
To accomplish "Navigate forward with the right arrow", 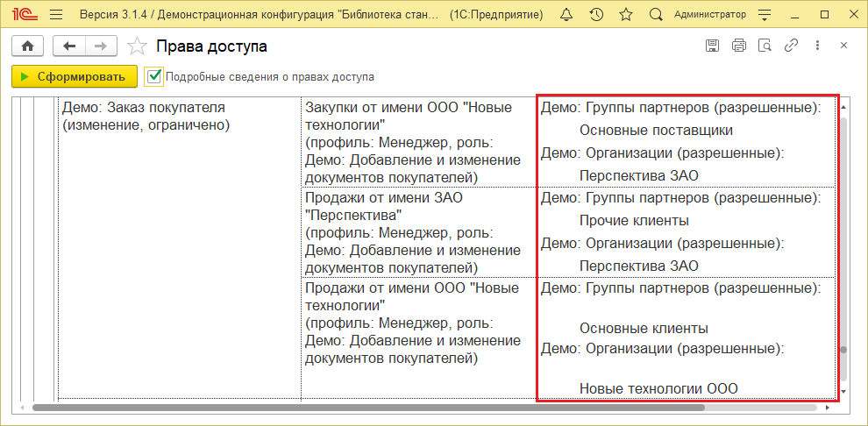I will tap(102, 46).
